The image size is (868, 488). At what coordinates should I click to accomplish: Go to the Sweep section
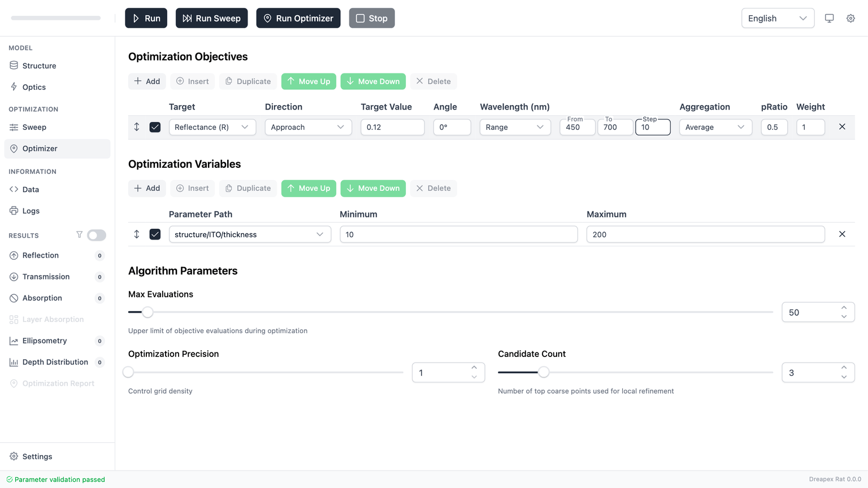34,127
